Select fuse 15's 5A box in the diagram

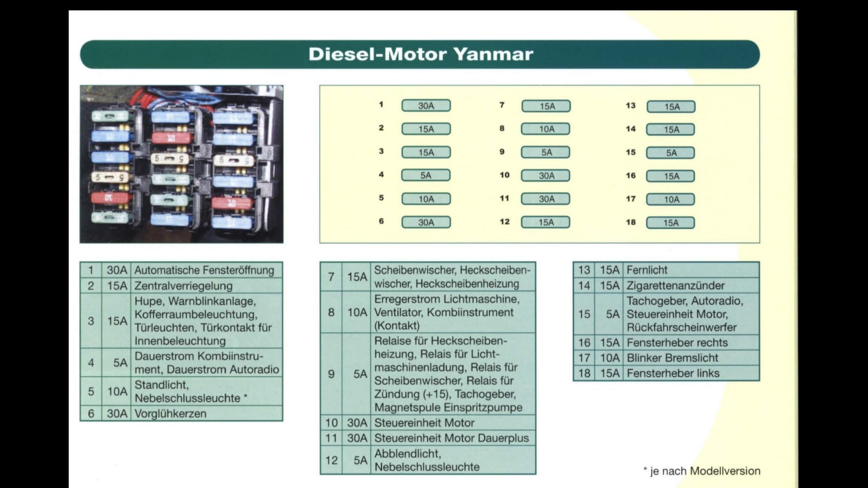point(670,153)
